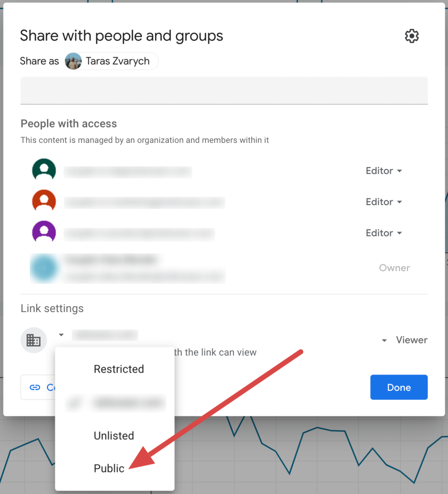The height and width of the screenshot is (494, 448).
Task: Select the green avatar of the first editor
Action: point(44,170)
